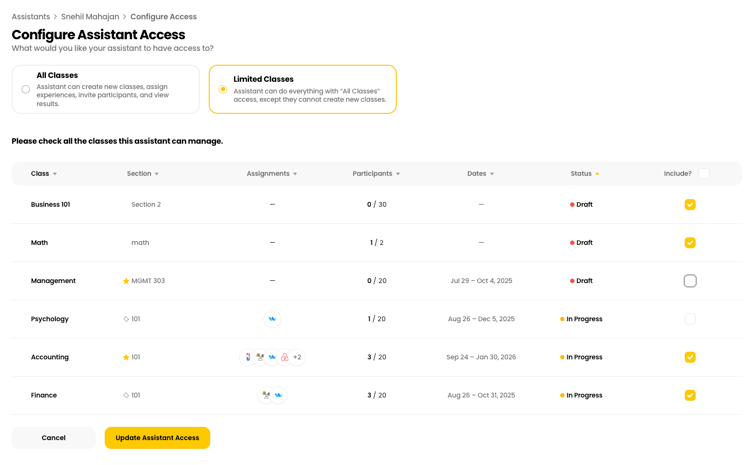This screenshot has width=750, height=465.
Task: Go to Snehil Mahajan breadcrumb
Action: (x=90, y=17)
